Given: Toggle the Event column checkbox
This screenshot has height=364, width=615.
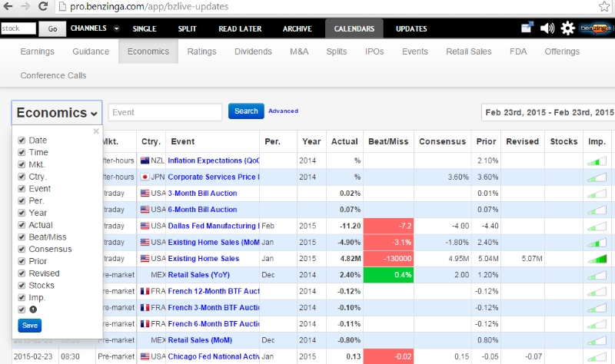Looking at the screenshot, I should coord(22,189).
